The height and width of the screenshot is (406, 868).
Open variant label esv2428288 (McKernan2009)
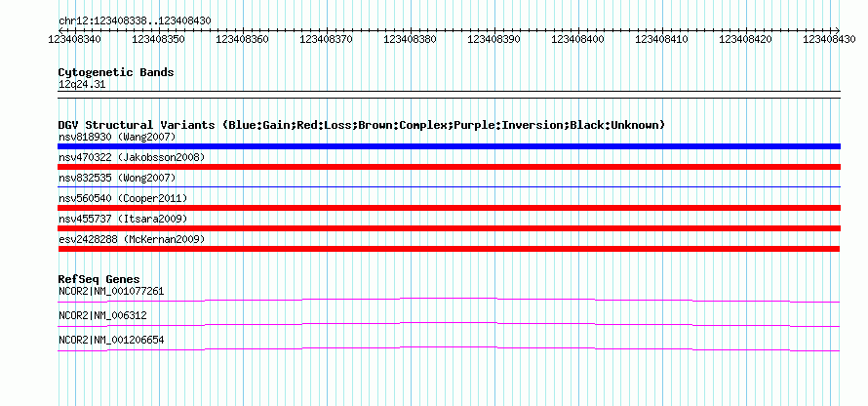pyautogui.click(x=132, y=239)
